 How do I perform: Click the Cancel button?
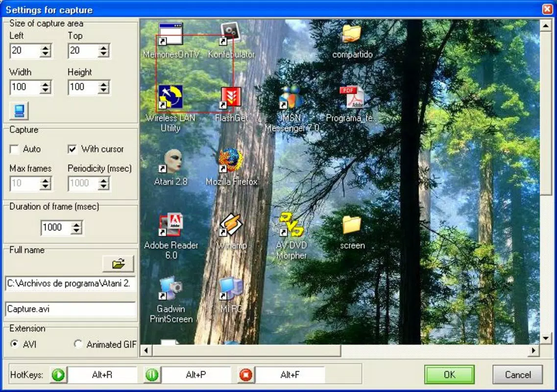click(518, 374)
